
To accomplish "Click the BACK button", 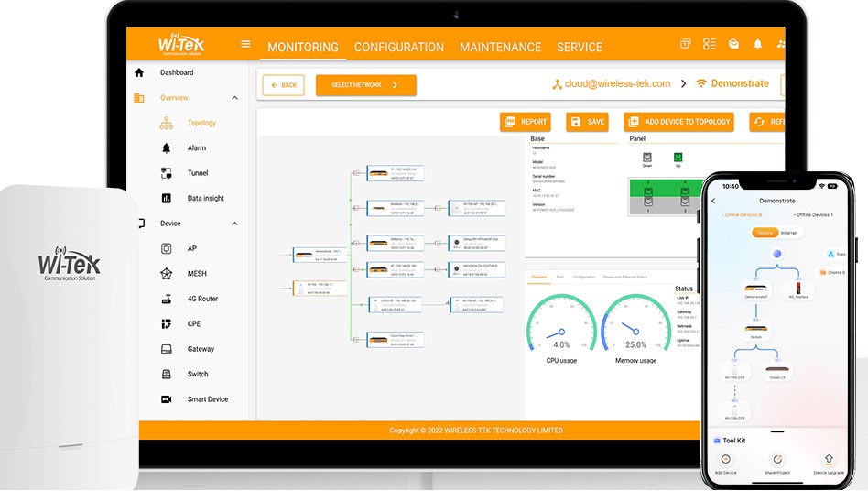I will coord(284,85).
